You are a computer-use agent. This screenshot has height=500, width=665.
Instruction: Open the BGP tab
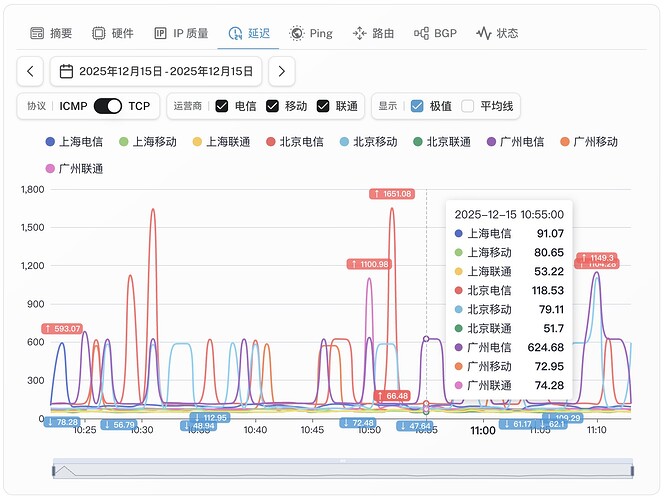436,33
